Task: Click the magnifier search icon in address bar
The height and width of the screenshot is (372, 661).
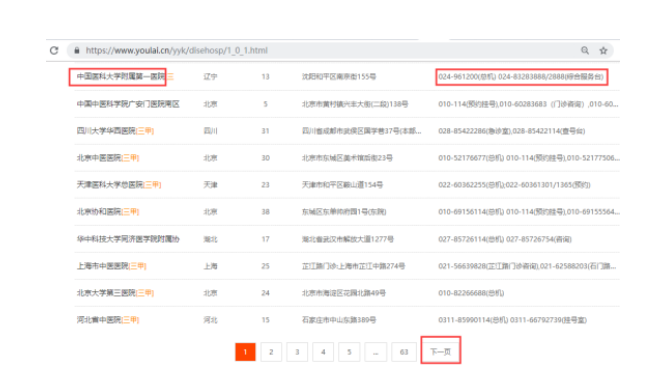Action: click(585, 51)
